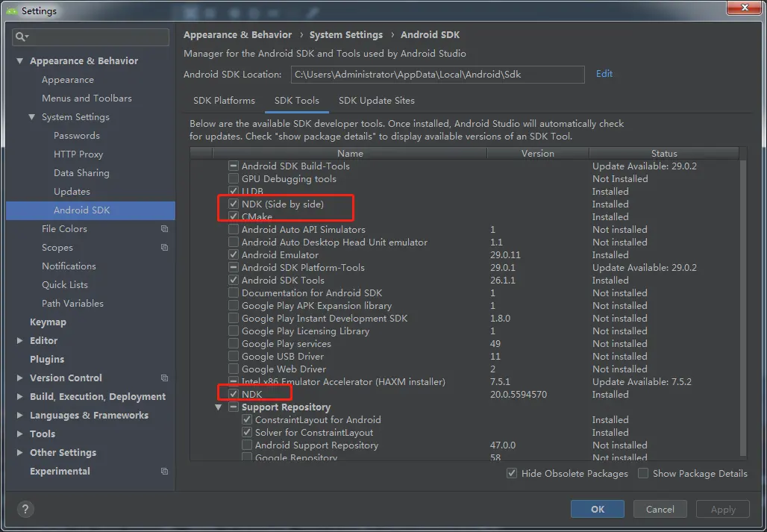Uncheck the NDK 20.0.5594570 checkbox
Screen dimensions: 767x532
coord(234,394)
